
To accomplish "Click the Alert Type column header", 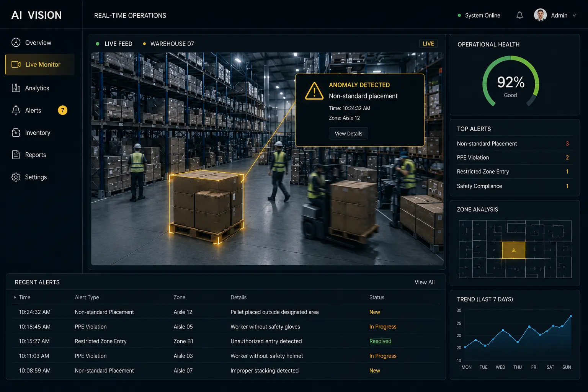I will 87,297.
